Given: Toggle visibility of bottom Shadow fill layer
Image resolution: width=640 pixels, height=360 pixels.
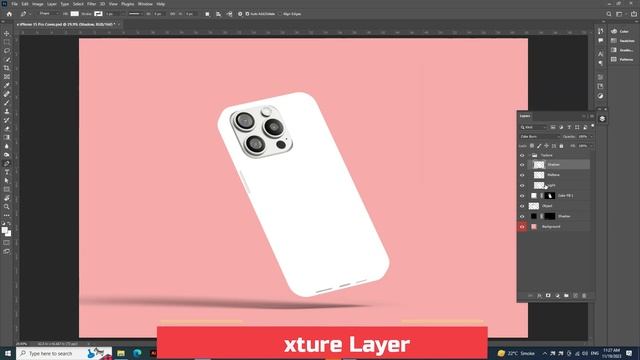Looking at the screenshot, I should coord(522,217).
